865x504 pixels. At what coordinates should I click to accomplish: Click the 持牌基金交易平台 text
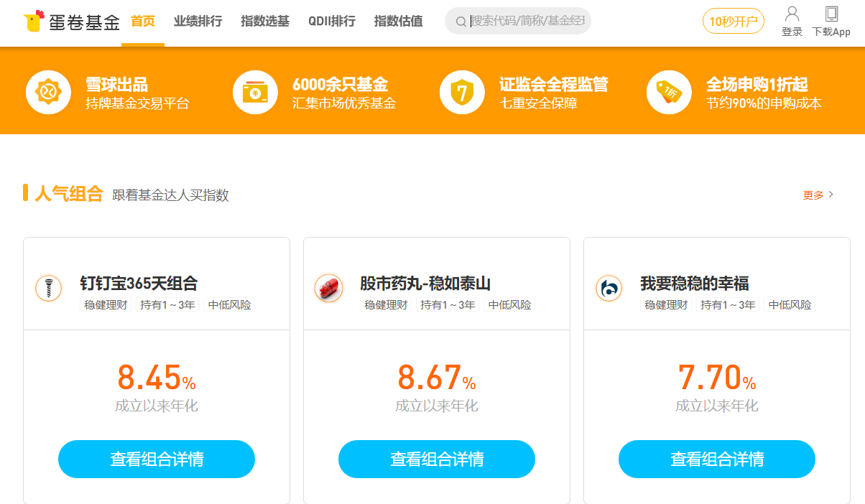[x=137, y=103]
